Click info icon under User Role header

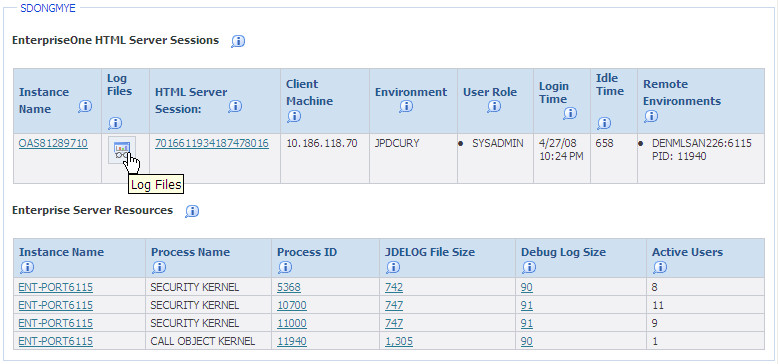tap(494, 107)
